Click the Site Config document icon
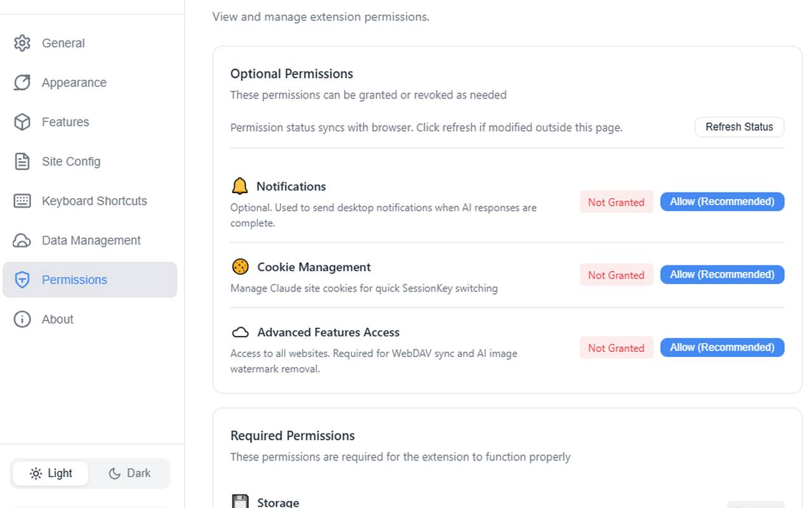This screenshot has width=812, height=508. [x=22, y=161]
